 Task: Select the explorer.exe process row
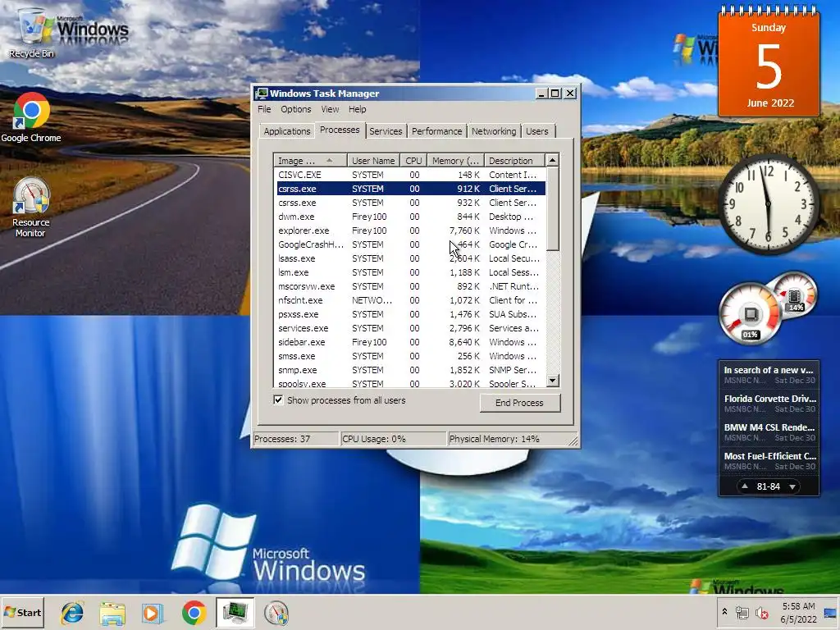pos(410,231)
